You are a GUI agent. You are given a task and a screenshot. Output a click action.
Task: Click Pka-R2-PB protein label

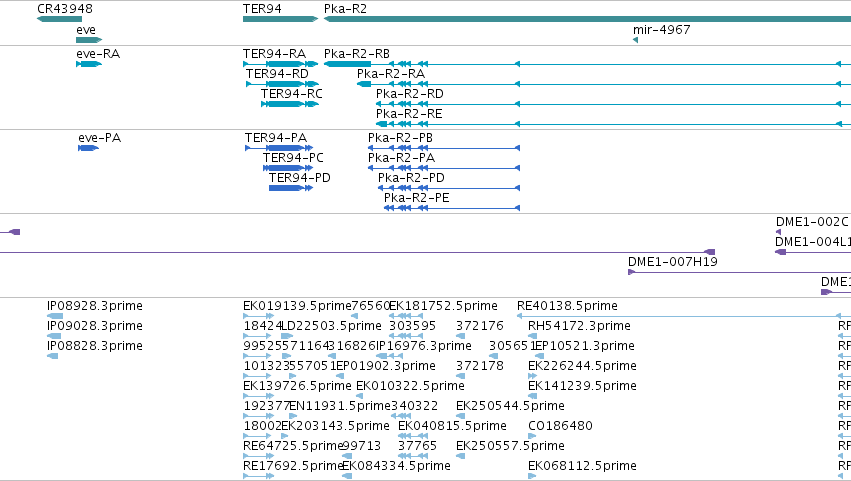(400, 138)
